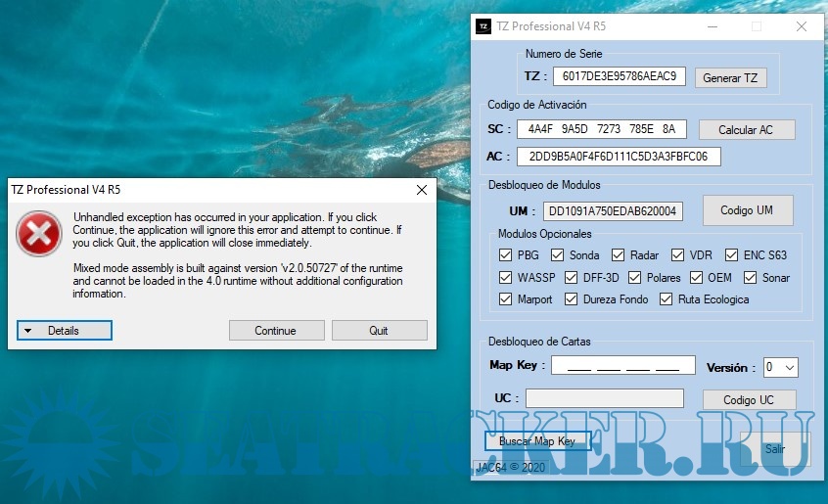Click the Codigo UM button
This screenshot has width=828, height=504.
coord(747,210)
